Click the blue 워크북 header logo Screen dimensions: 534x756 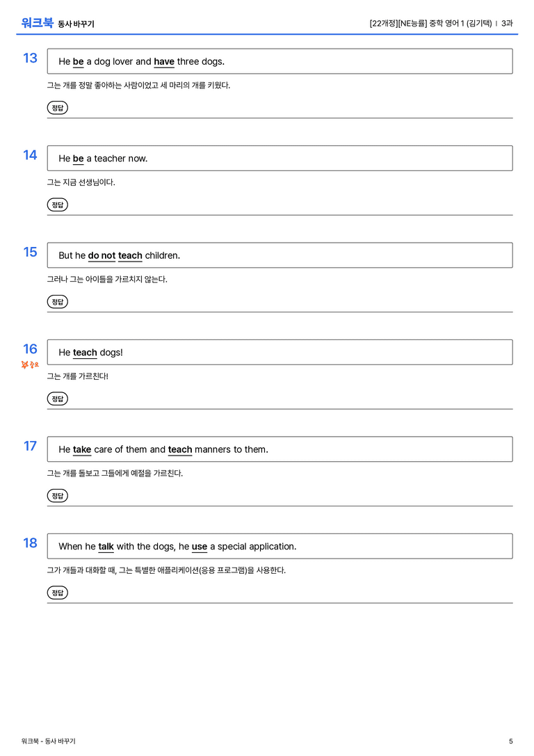tap(37, 23)
